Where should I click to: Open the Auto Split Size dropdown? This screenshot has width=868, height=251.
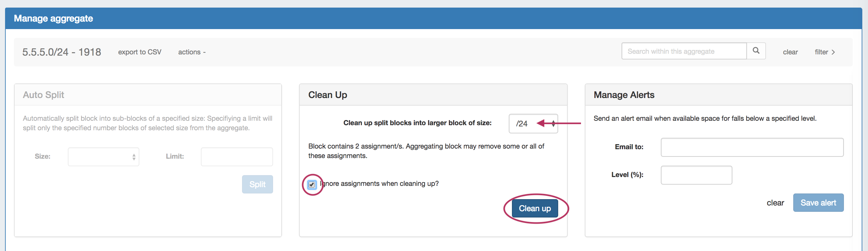(104, 157)
